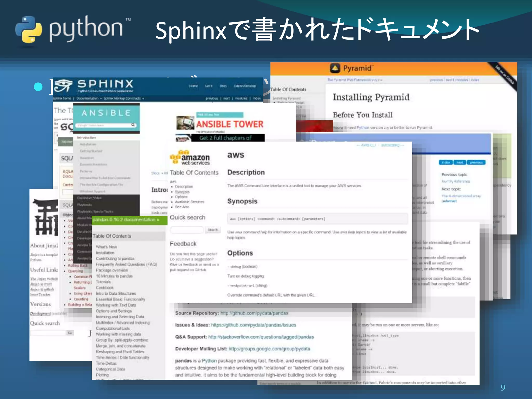
Task: Click index button in NumPy page
Action: coord(446,163)
